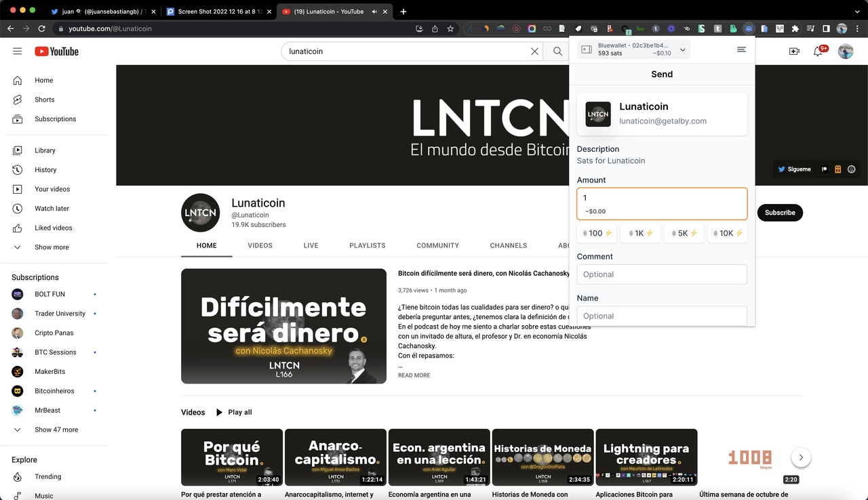Switch to the LIVE channel tab
This screenshot has width=868, height=500.
(x=311, y=245)
